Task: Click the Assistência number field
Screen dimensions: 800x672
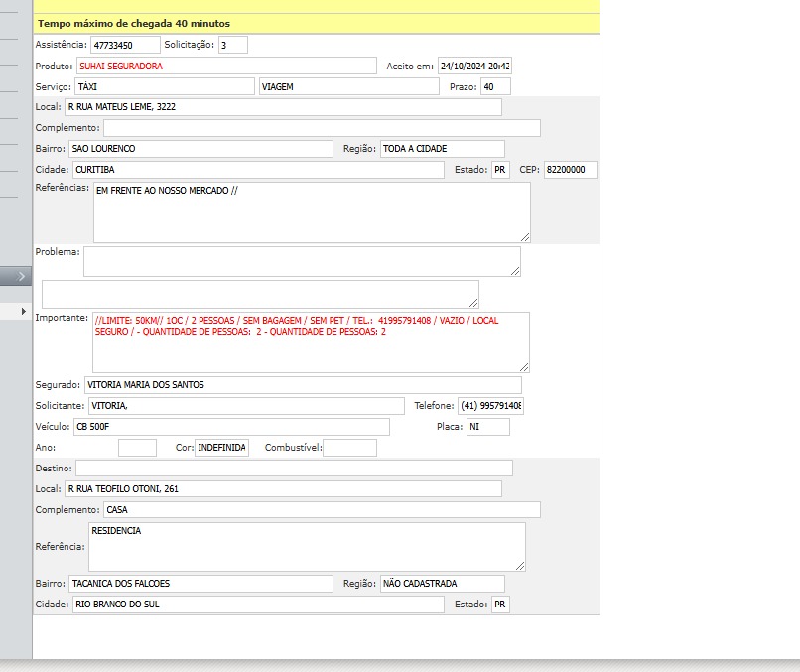Action: click(125, 45)
